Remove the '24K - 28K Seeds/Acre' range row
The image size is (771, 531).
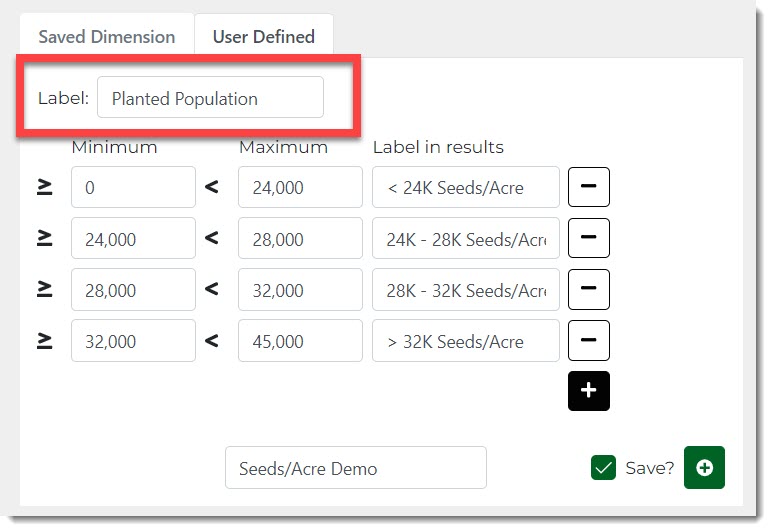[588, 238]
